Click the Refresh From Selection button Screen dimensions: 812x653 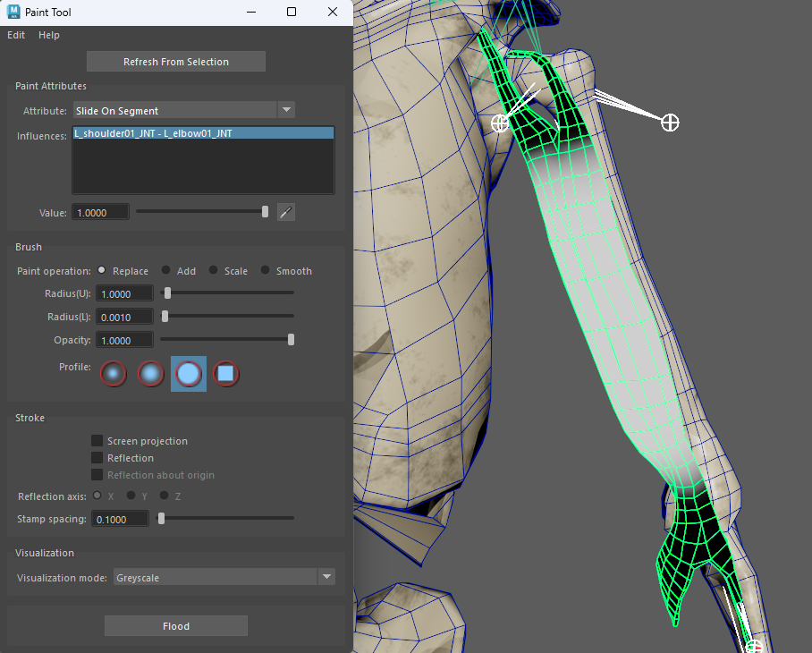pos(176,62)
